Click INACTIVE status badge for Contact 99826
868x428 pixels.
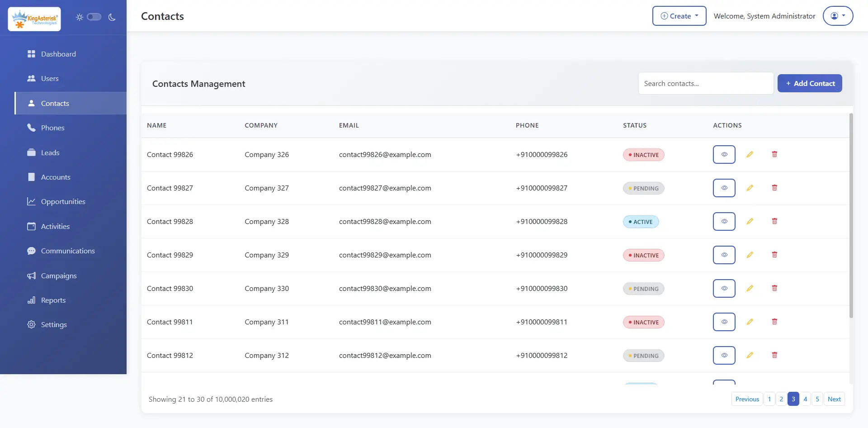[x=643, y=155]
